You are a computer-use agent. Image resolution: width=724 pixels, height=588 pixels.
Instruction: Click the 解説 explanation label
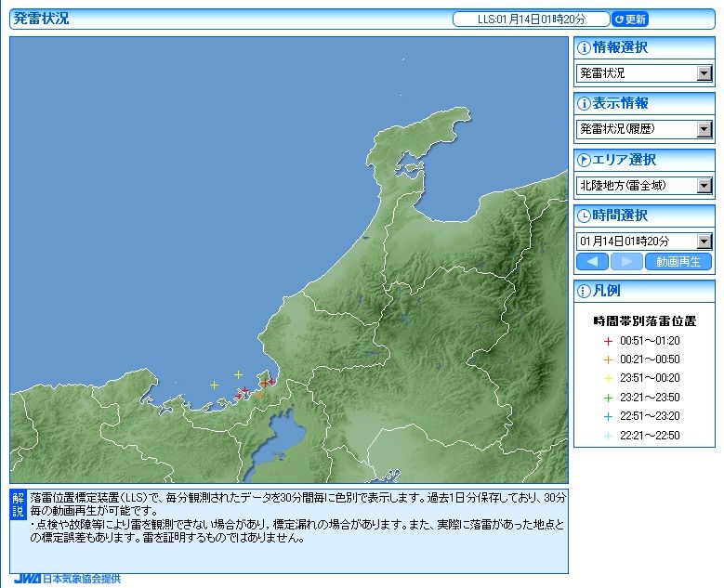[18, 504]
